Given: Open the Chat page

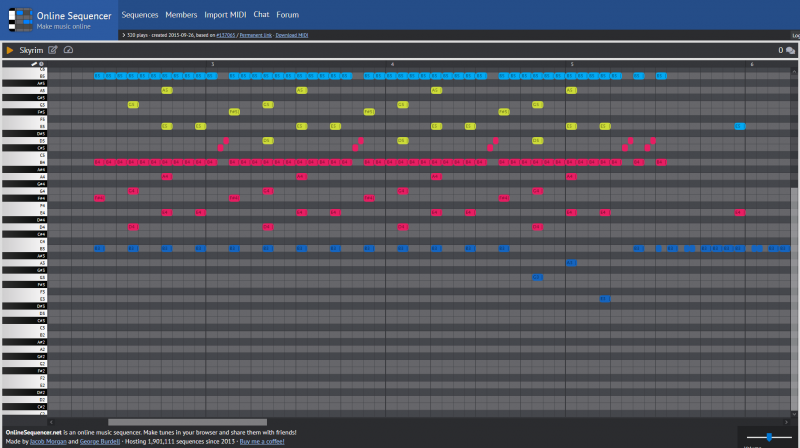Looking at the screenshot, I should click(261, 15).
